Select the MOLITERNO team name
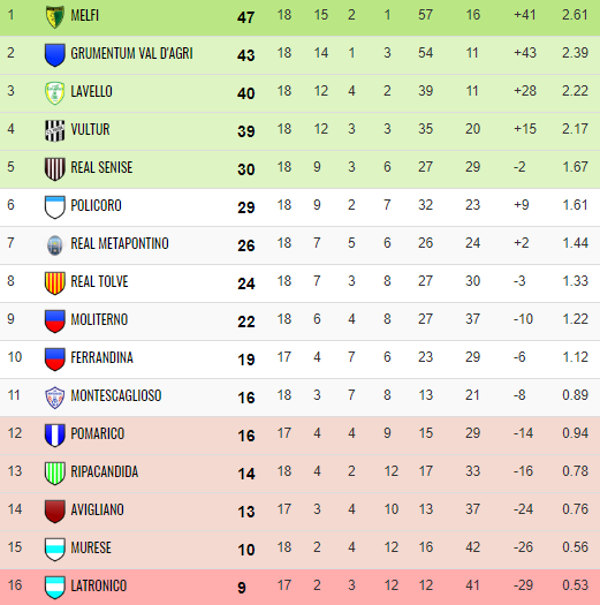Screen dimensions: 600x605 (x=99, y=319)
